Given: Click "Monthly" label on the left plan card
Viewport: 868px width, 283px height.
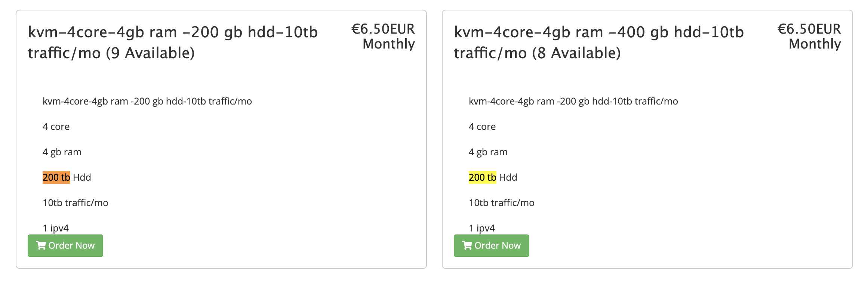Looking at the screenshot, I should (x=389, y=44).
